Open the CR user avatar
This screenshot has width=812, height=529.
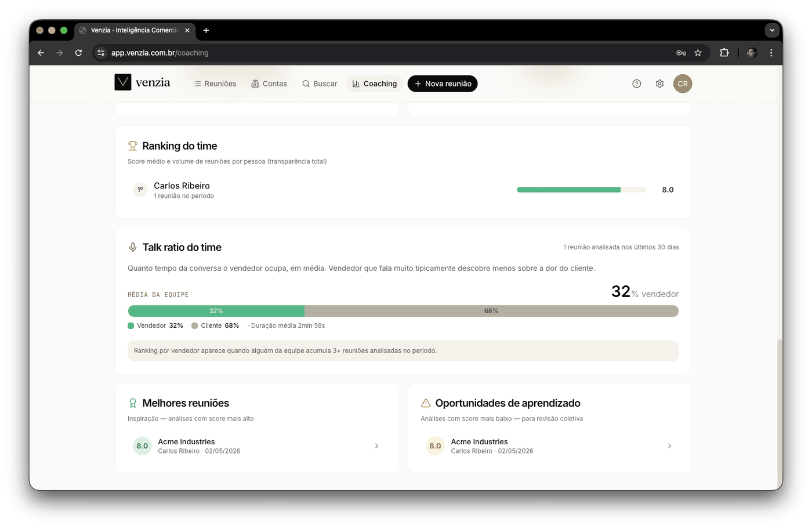coord(683,84)
